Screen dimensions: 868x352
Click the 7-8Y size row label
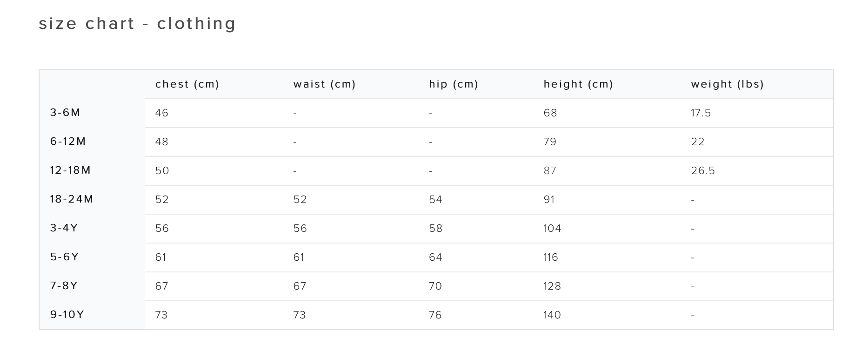click(x=64, y=286)
